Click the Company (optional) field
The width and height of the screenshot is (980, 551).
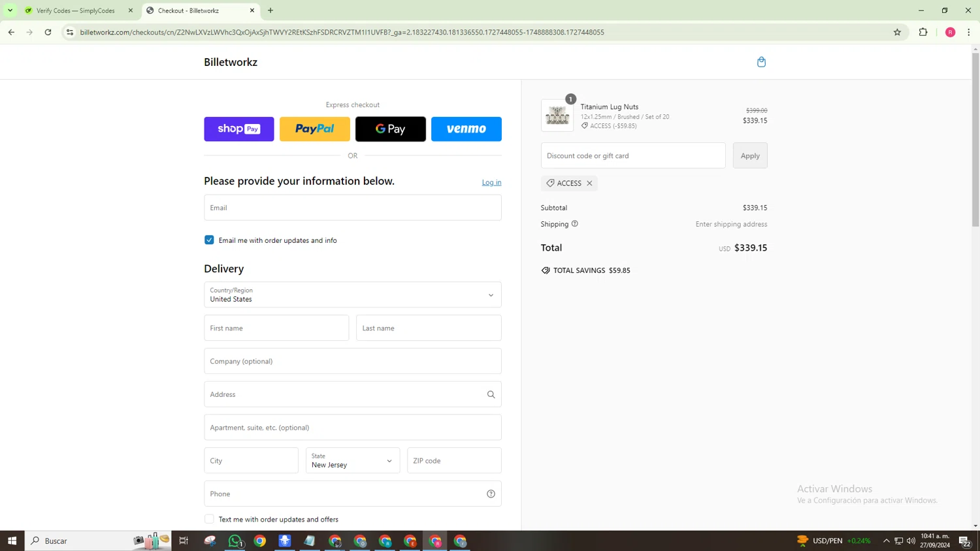(353, 361)
